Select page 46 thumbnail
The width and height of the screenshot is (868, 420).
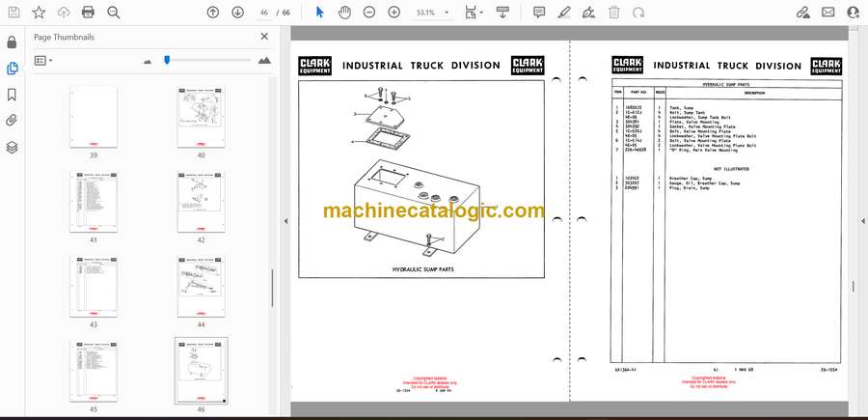click(201, 371)
